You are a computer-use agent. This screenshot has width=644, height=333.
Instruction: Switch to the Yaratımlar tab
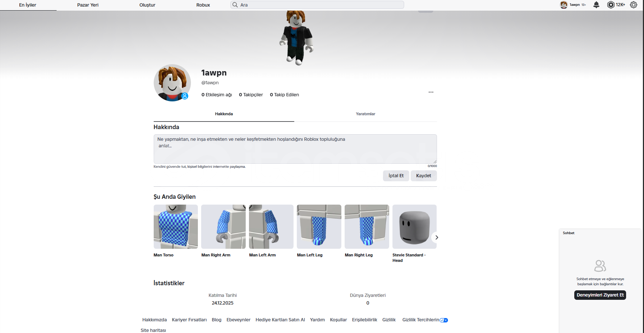(365, 114)
